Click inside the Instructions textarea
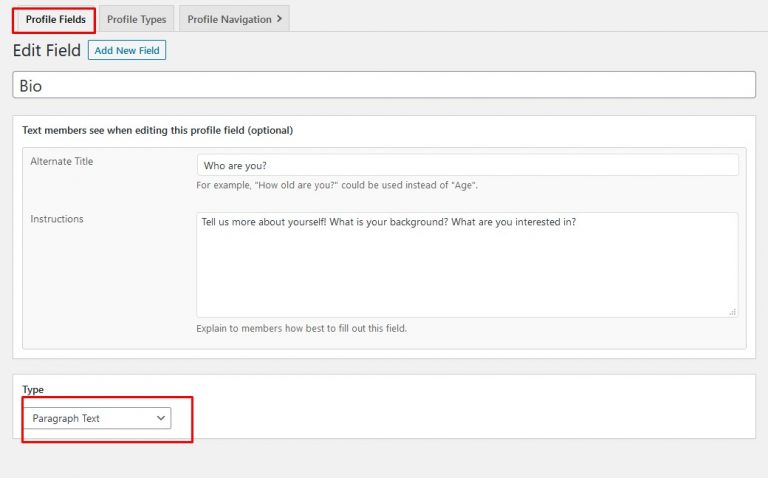The height and width of the screenshot is (478, 768). pyautogui.click(x=467, y=265)
